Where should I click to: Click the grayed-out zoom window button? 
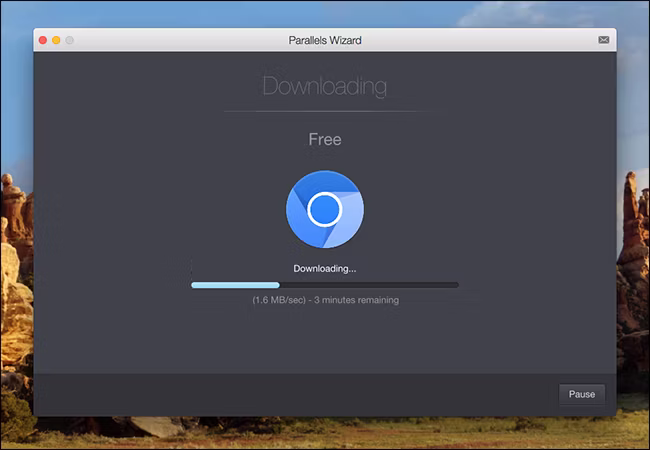point(70,40)
